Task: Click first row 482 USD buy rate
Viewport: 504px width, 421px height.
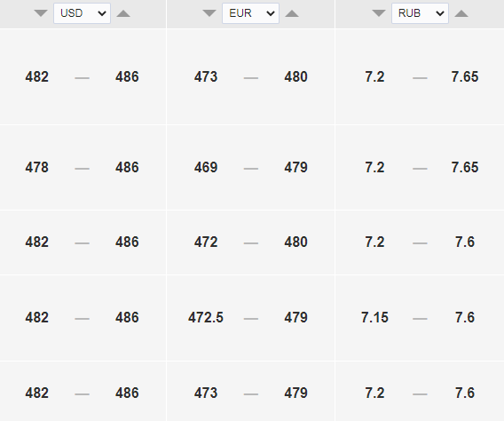Action: pos(37,77)
